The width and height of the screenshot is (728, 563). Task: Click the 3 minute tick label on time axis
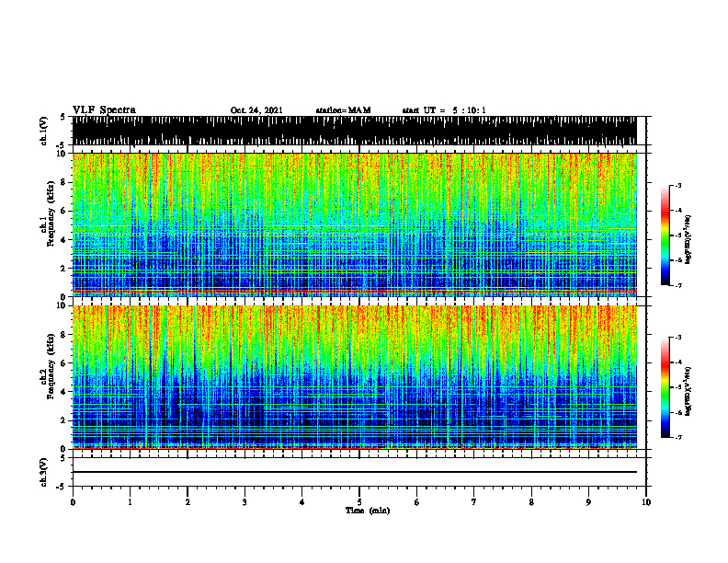(x=245, y=502)
